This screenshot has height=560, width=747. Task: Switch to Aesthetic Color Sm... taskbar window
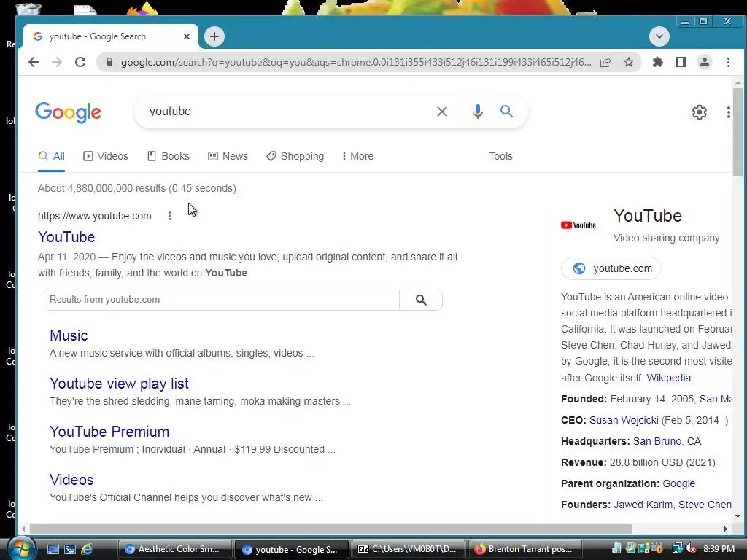coord(174,550)
